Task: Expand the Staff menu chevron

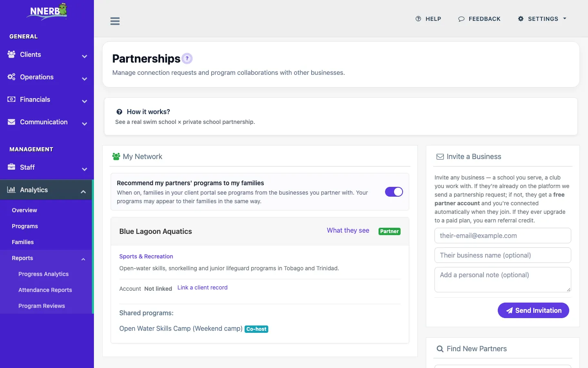Action: [85, 169]
